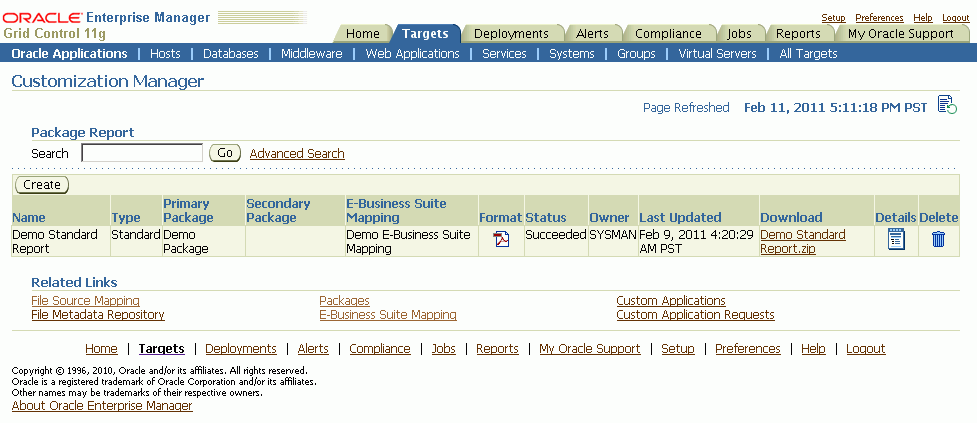The image size is (977, 423).
Task: Click the Create button
Action: pyautogui.click(x=42, y=184)
